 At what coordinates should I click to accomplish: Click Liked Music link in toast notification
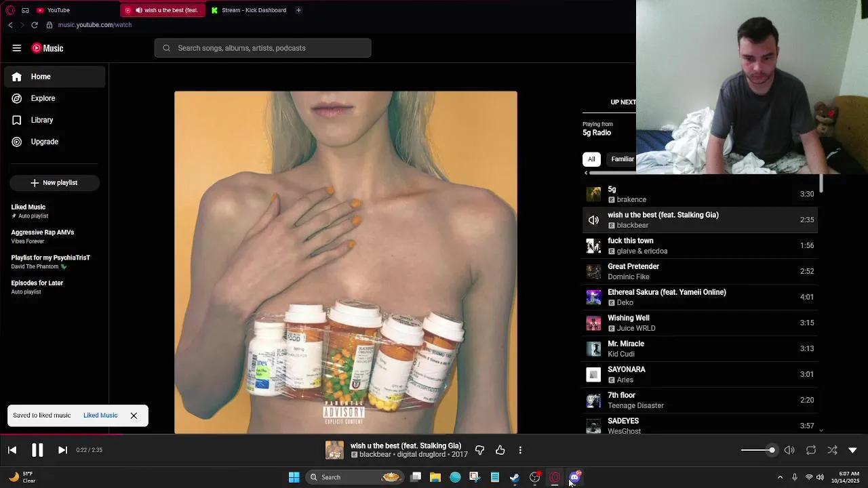click(100, 415)
